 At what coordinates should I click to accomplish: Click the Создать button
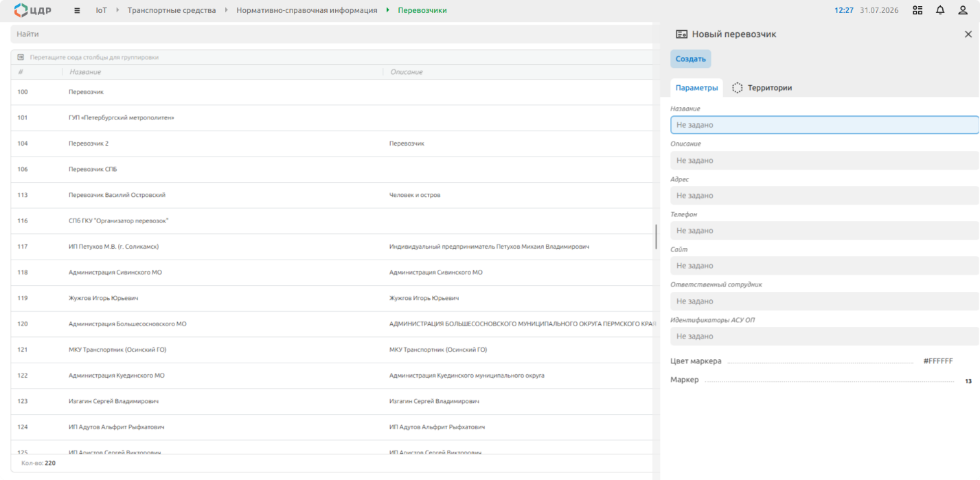click(690, 59)
